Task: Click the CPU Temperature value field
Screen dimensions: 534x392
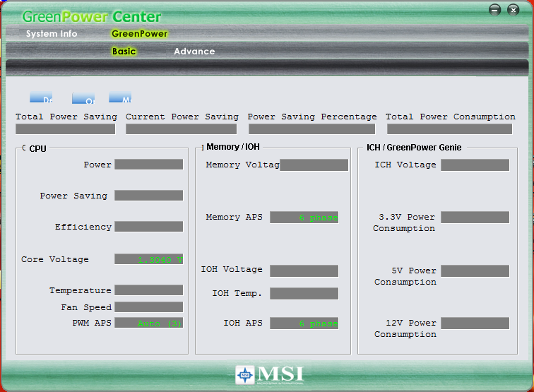Action: (x=149, y=290)
